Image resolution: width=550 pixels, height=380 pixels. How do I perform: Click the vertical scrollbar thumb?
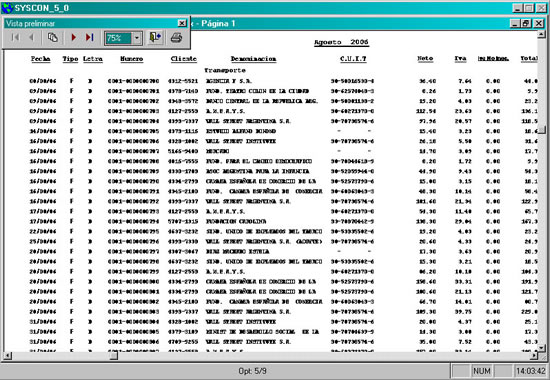click(x=541, y=130)
